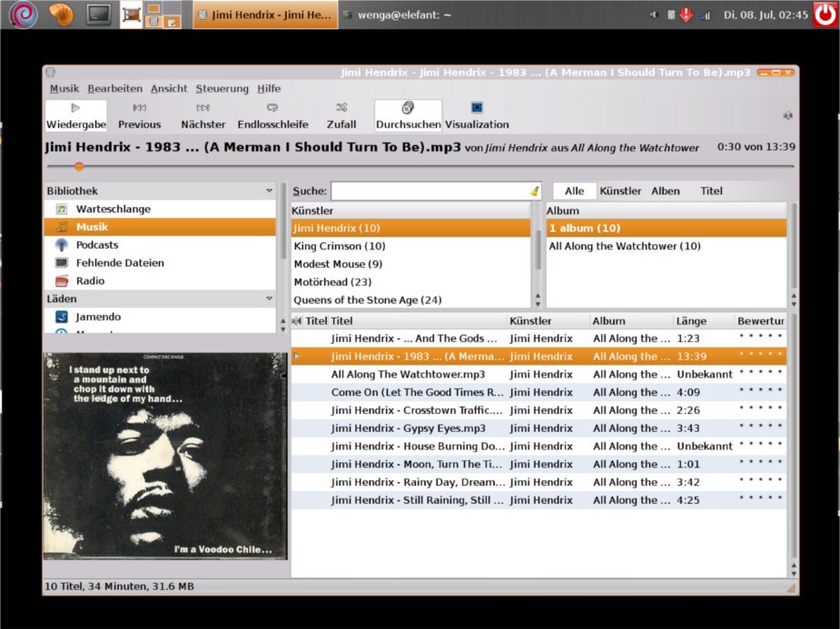Open the Jamendo store
Image resolution: width=840 pixels, height=629 pixels.
[160, 317]
